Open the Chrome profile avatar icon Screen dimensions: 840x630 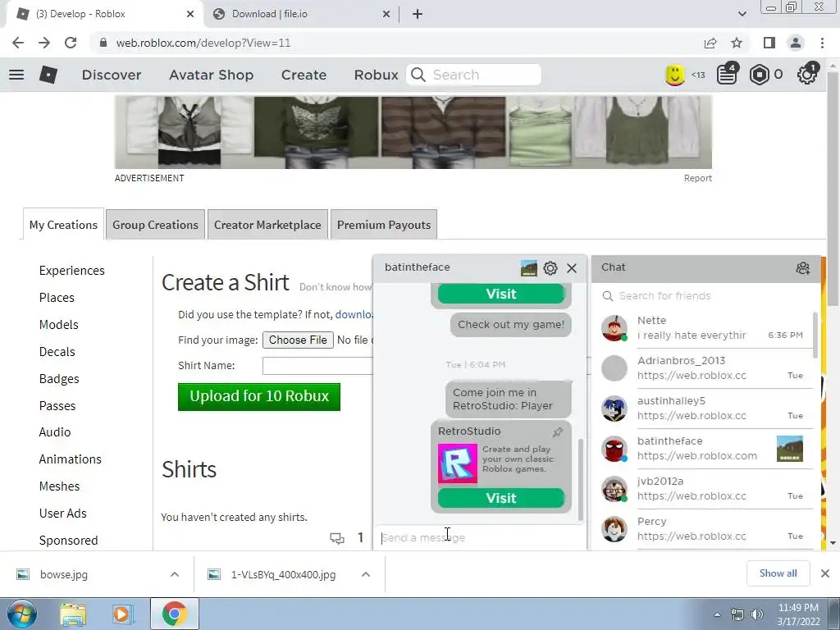point(796,43)
